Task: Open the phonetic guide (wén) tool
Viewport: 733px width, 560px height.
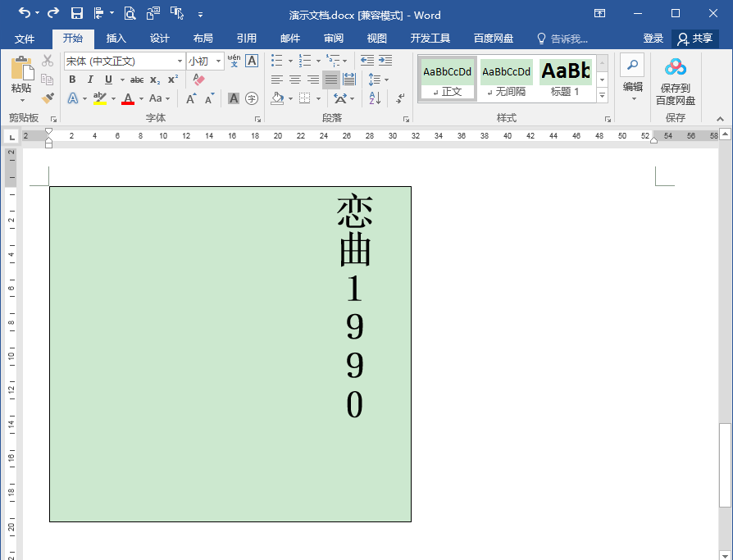Action: tap(234, 61)
